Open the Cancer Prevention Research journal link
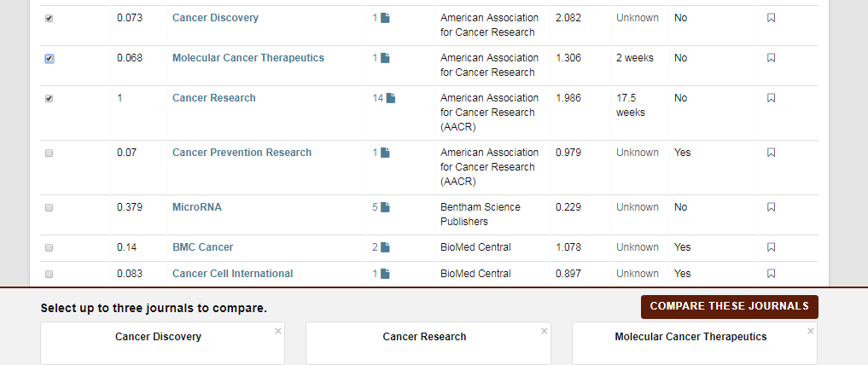This screenshot has width=868, height=365. tap(242, 153)
